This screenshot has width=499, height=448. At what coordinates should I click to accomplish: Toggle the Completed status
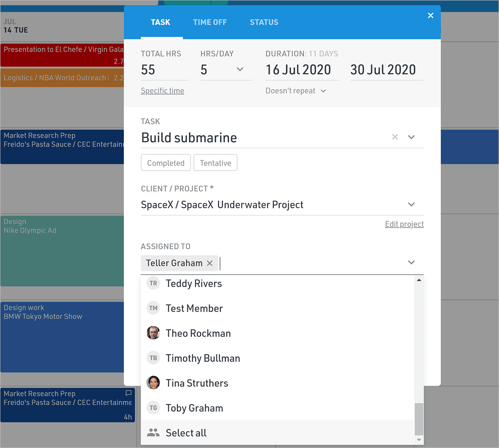166,163
